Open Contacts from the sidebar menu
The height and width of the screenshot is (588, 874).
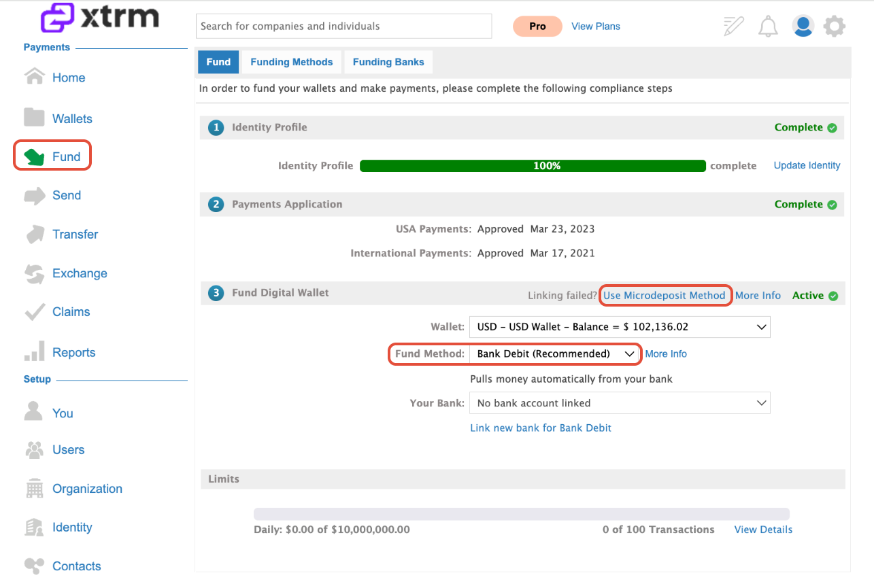click(77, 566)
